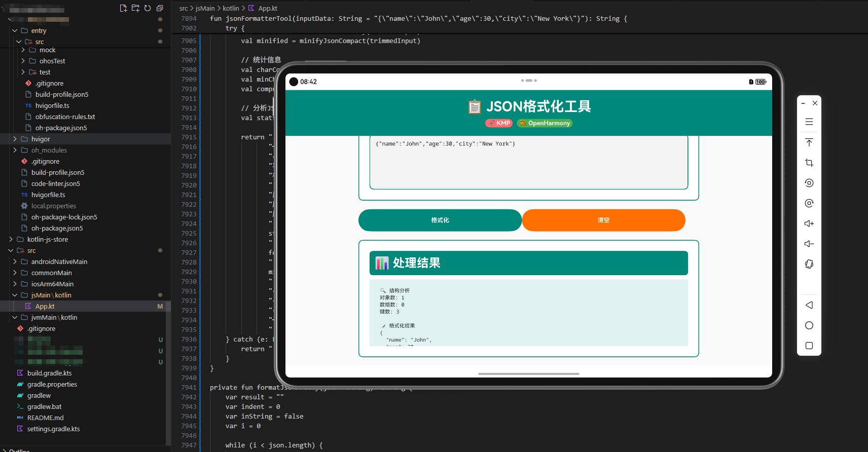Click the Kotlin file icon in breadcrumb App.kt
The height and width of the screenshot is (452, 868).
coord(251,8)
